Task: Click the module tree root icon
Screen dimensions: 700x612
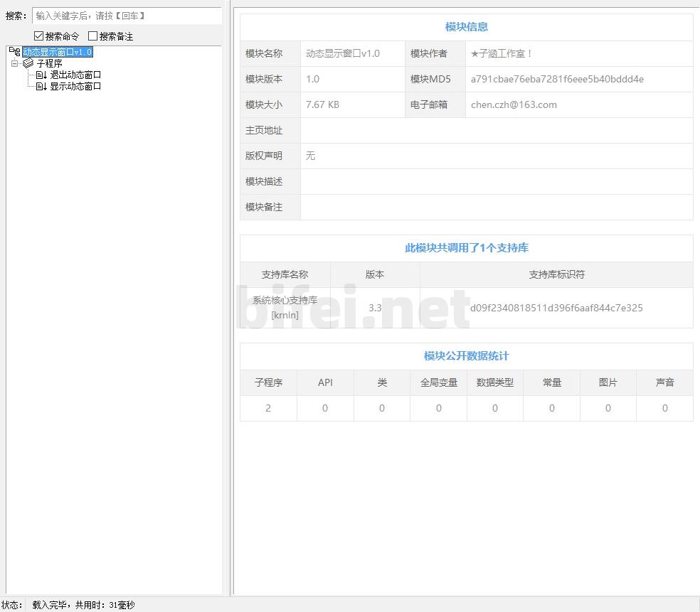Action: [14, 52]
